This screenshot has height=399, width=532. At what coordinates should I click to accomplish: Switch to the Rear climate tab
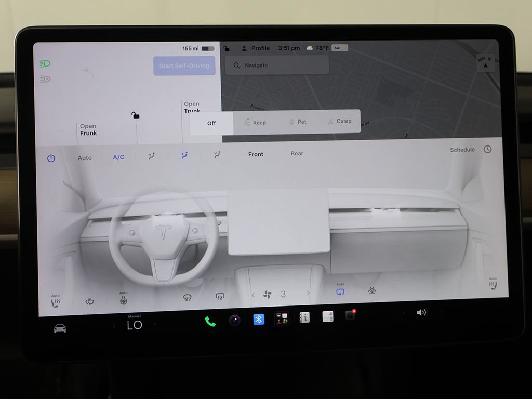click(x=297, y=153)
